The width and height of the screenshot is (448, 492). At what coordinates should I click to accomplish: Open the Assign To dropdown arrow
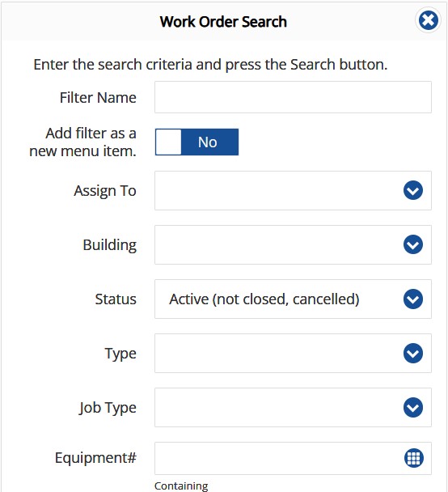(x=413, y=190)
